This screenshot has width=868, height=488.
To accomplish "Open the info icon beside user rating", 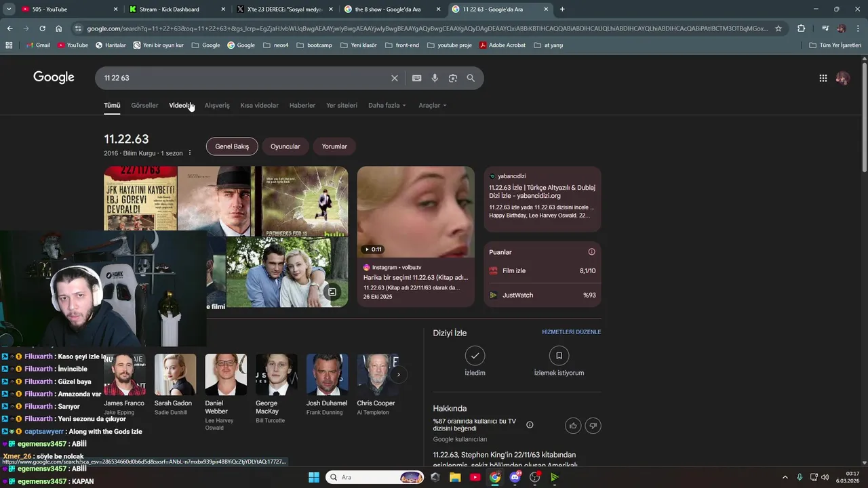I will click(x=530, y=424).
